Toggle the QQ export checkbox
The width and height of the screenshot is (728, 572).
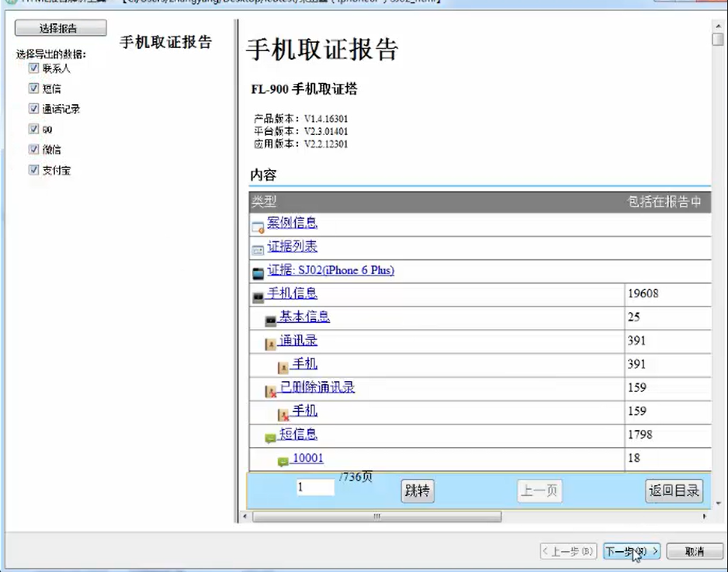[33, 129]
